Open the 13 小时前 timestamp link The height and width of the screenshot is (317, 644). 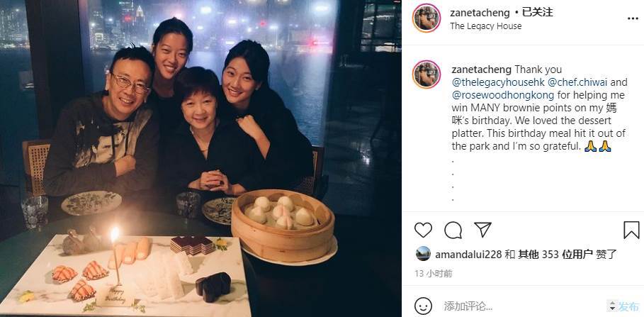click(x=434, y=274)
